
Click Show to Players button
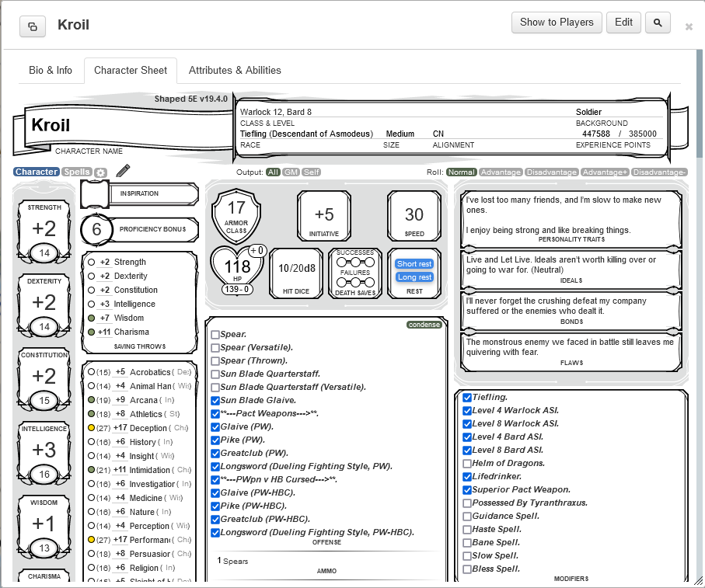557,23
